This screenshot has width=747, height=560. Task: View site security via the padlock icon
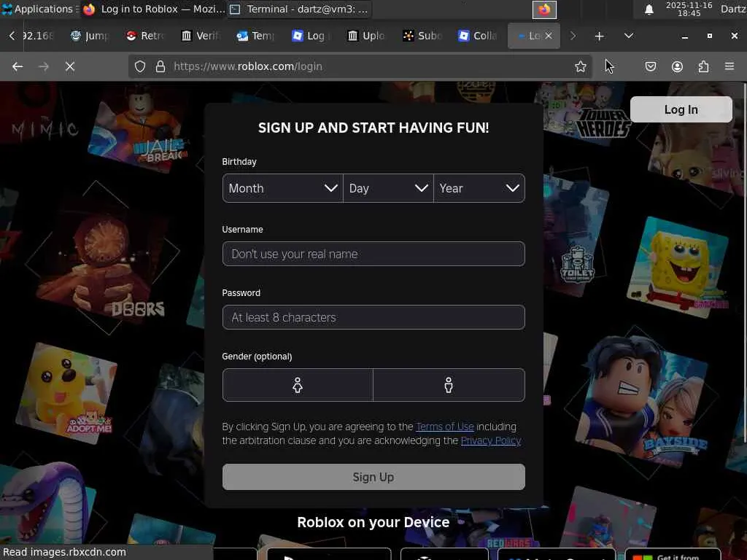coord(160,66)
